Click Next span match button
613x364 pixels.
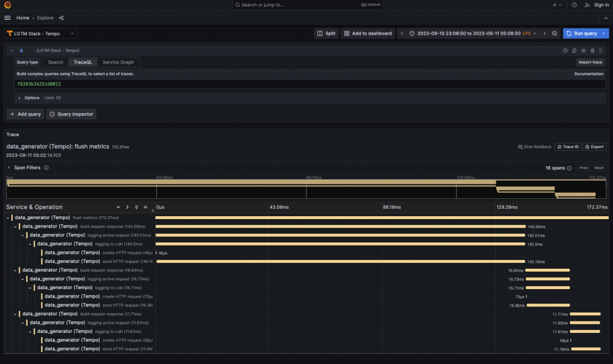click(x=599, y=168)
